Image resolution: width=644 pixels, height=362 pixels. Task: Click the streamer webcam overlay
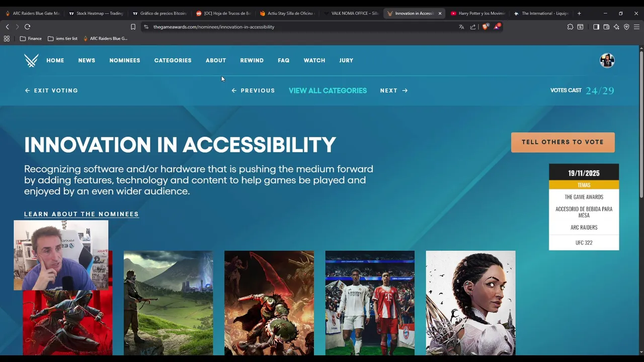(61, 255)
